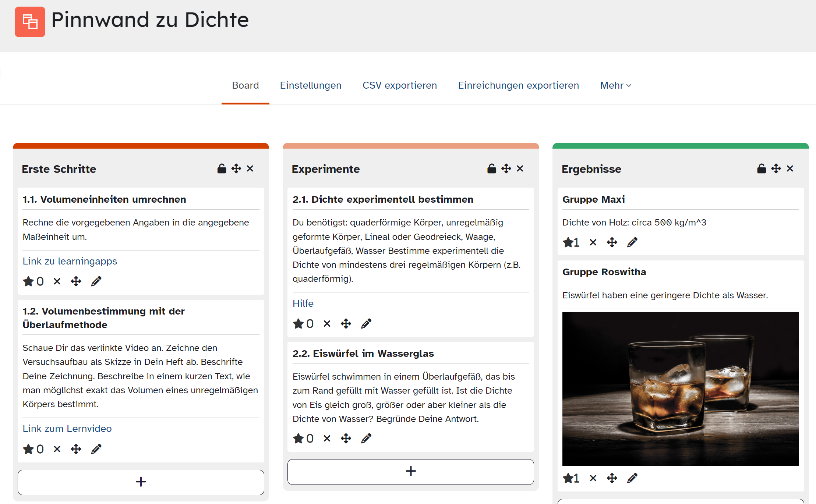Click move icon of Erste Schritte column
This screenshot has height=504, width=816.
236,168
